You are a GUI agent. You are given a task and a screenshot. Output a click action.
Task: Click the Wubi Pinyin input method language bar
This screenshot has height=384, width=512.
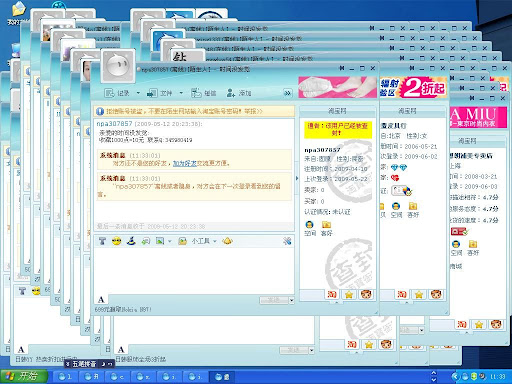(89, 364)
